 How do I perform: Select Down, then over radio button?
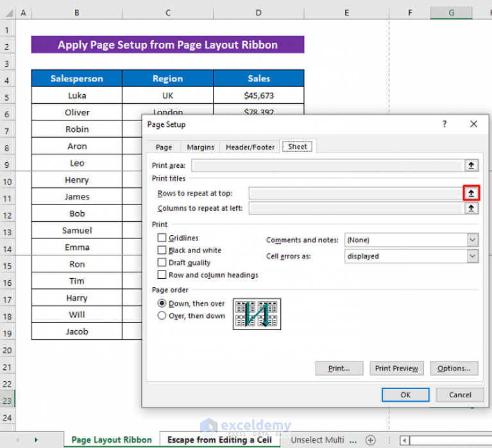pos(162,303)
